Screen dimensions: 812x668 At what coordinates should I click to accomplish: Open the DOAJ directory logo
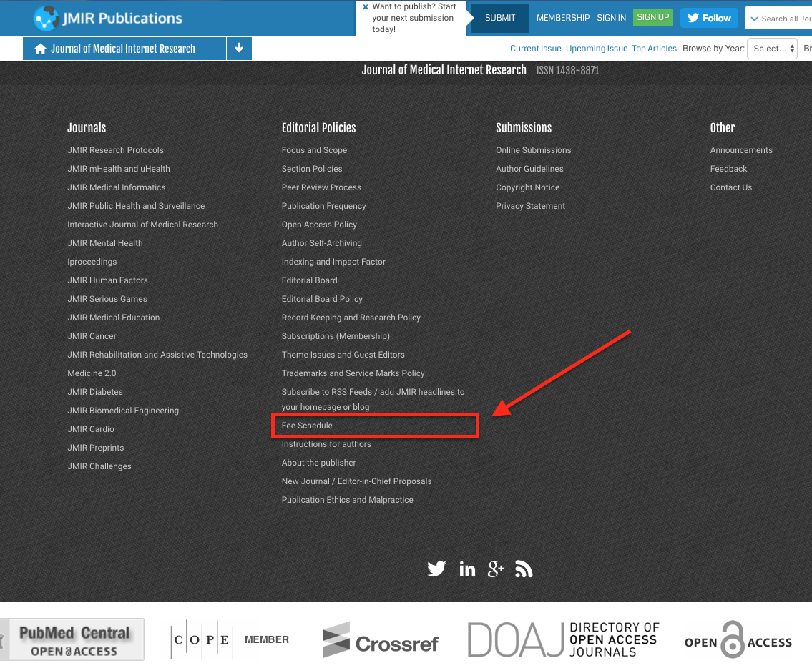coord(563,639)
